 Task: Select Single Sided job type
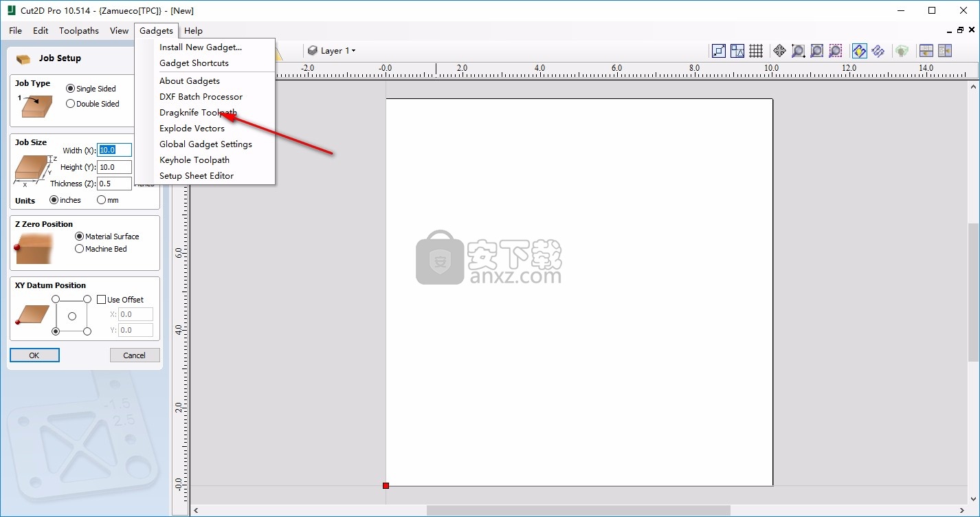point(70,89)
